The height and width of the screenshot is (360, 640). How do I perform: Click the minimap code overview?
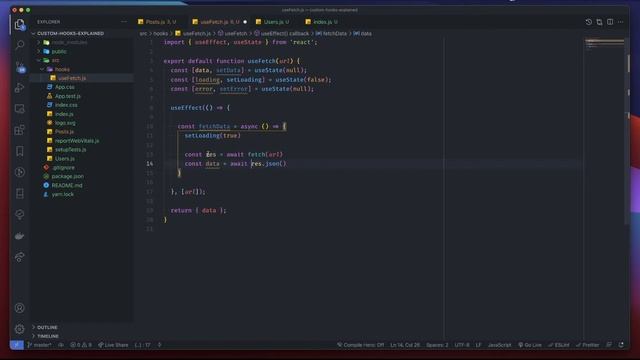(604, 44)
